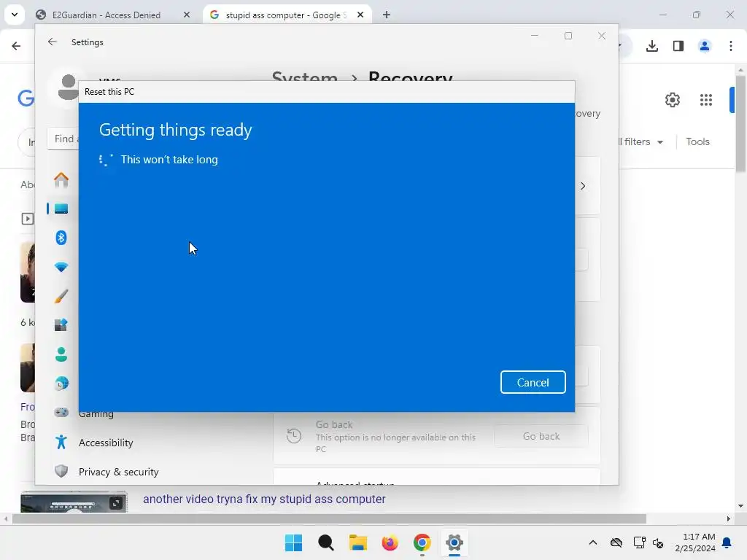The height and width of the screenshot is (560, 747).
Task: Open Time & language globe icon
Action: click(x=61, y=384)
